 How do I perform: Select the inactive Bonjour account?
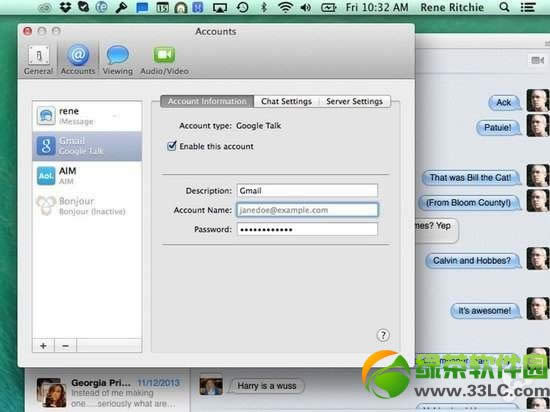[87, 206]
